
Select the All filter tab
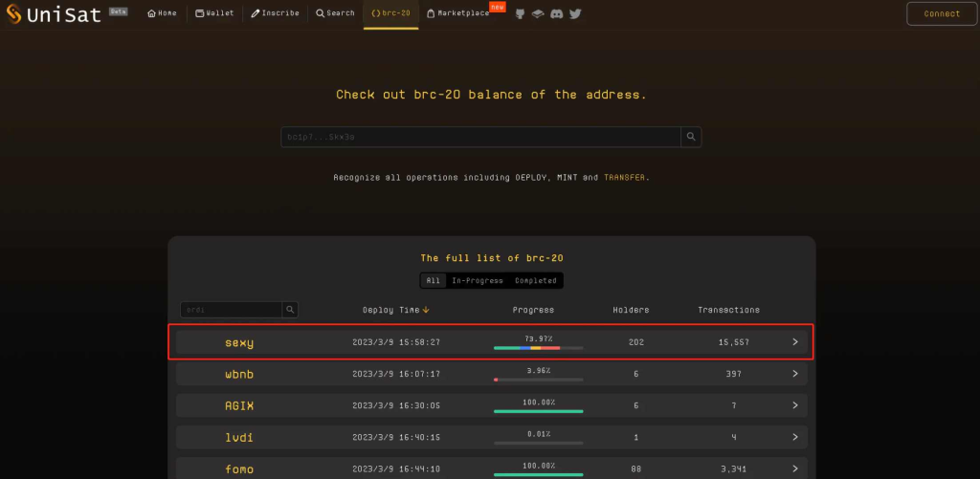pyautogui.click(x=434, y=281)
